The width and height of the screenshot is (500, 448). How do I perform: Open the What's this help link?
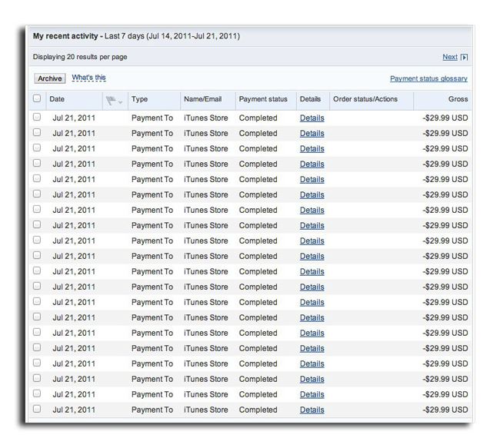coord(88,78)
